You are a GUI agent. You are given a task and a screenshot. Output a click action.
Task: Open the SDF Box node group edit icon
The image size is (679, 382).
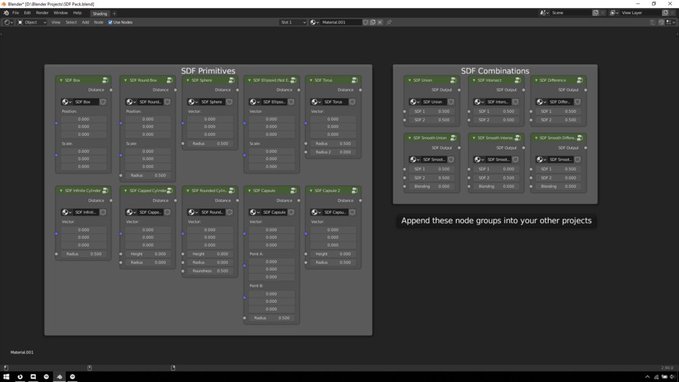tap(105, 80)
